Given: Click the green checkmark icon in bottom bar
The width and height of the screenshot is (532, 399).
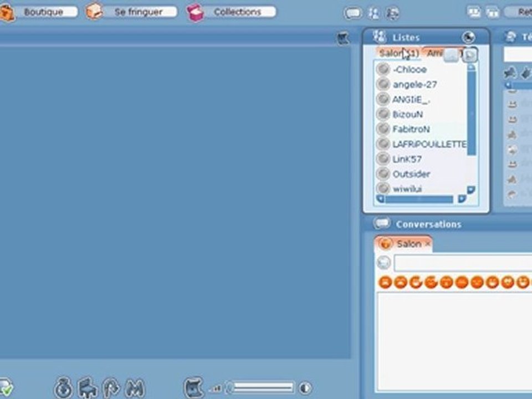Looking at the screenshot, I should [6, 387].
